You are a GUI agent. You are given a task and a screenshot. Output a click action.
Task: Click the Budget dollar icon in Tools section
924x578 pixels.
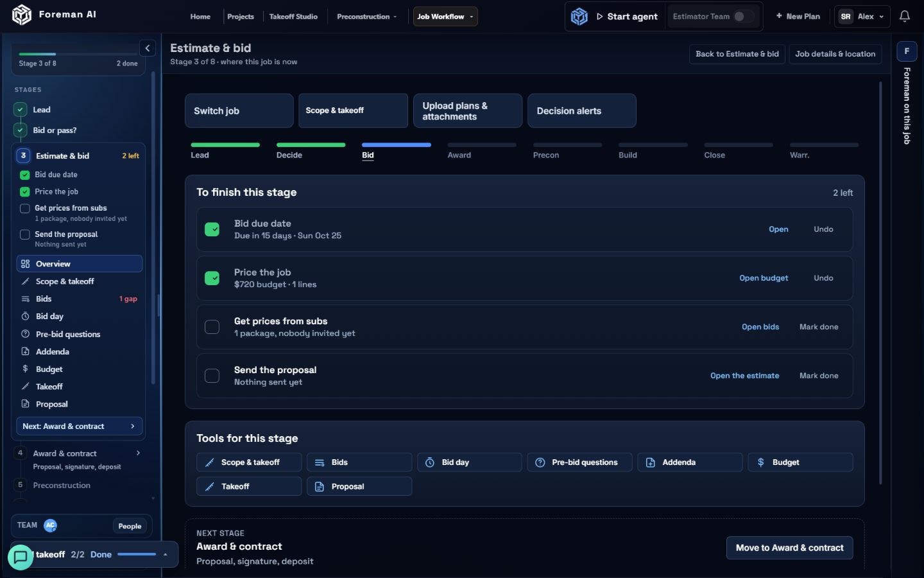point(761,462)
